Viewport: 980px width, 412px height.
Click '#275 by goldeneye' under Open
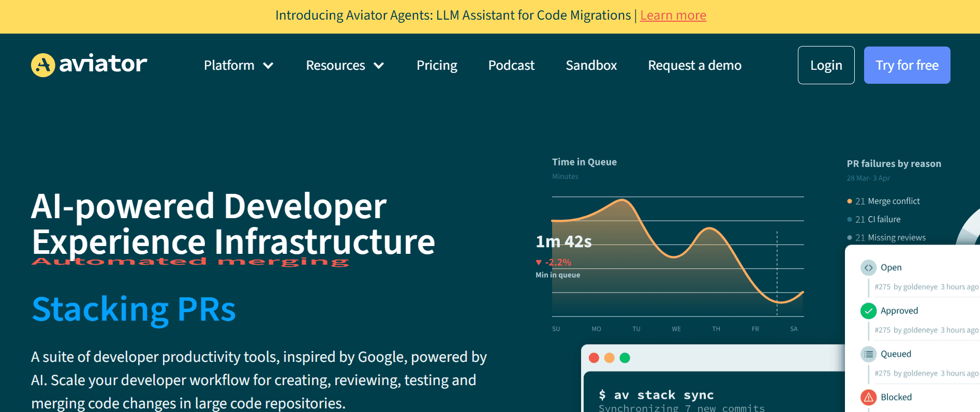point(906,287)
